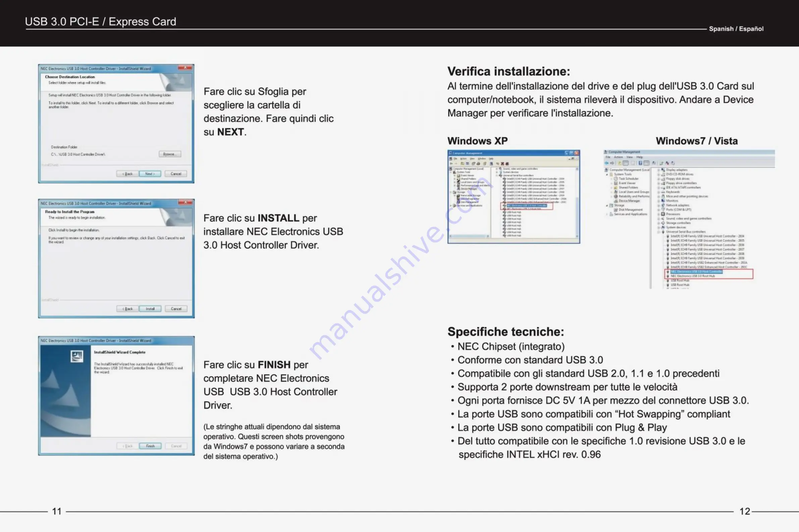Click the Keyboards device icon
Viewport: 799px width, 532px height.
(663, 192)
